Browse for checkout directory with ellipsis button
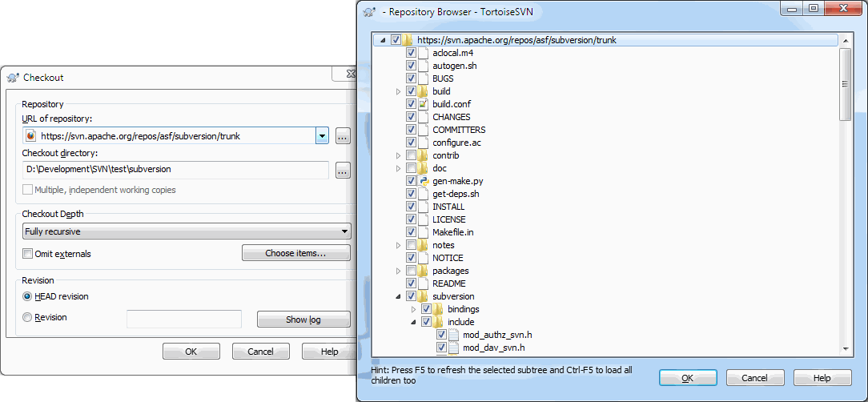868x402 pixels. click(344, 171)
